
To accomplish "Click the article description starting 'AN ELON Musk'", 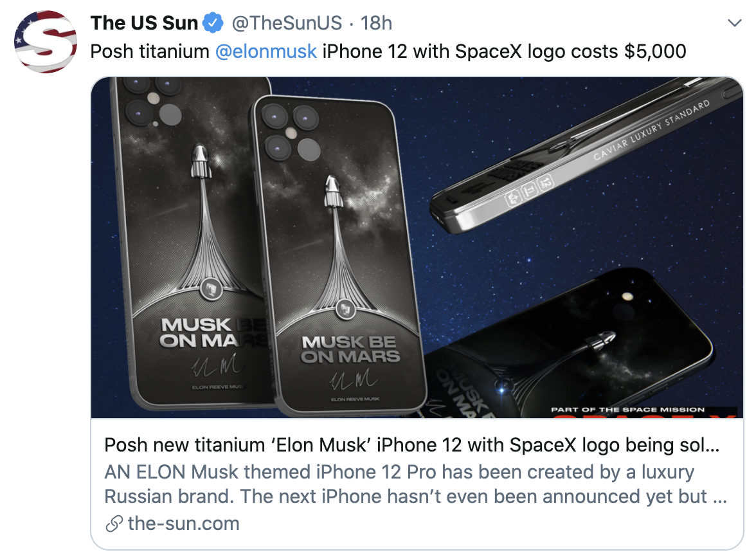I will click(x=399, y=484).
